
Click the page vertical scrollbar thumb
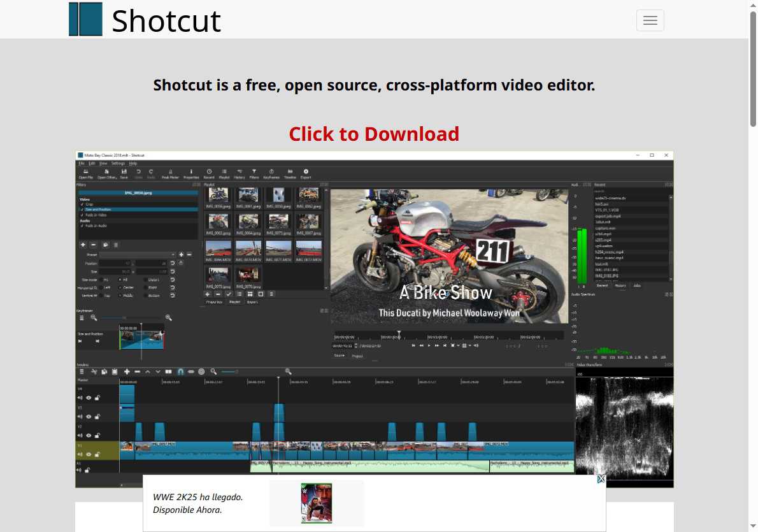point(753,69)
